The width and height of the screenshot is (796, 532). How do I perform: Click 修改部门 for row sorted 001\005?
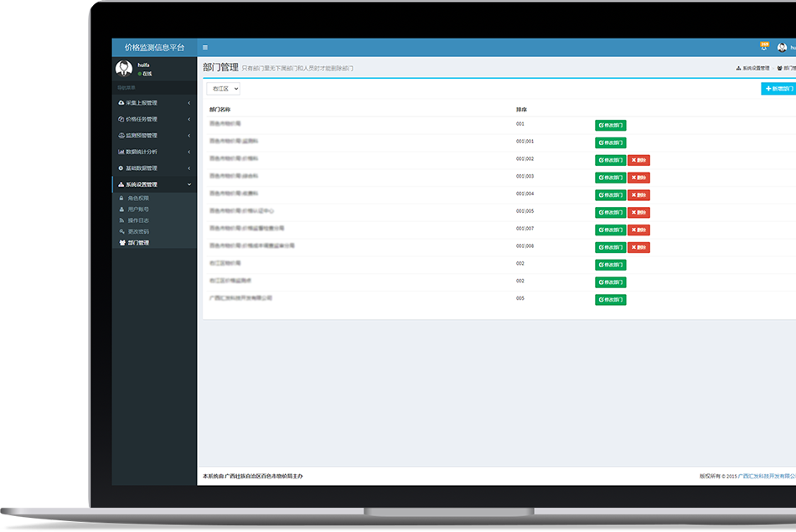click(x=610, y=213)
